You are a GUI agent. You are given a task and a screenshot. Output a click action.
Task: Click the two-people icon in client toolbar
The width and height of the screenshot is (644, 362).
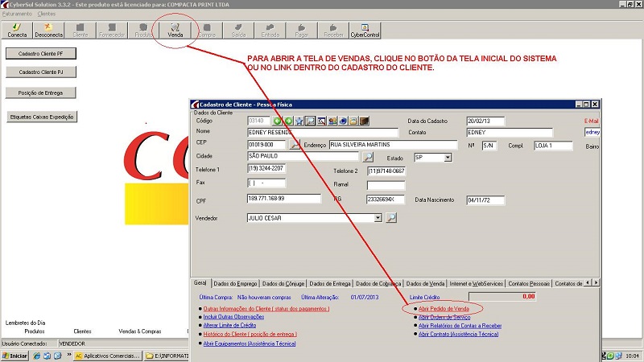[x=332, y=121]
